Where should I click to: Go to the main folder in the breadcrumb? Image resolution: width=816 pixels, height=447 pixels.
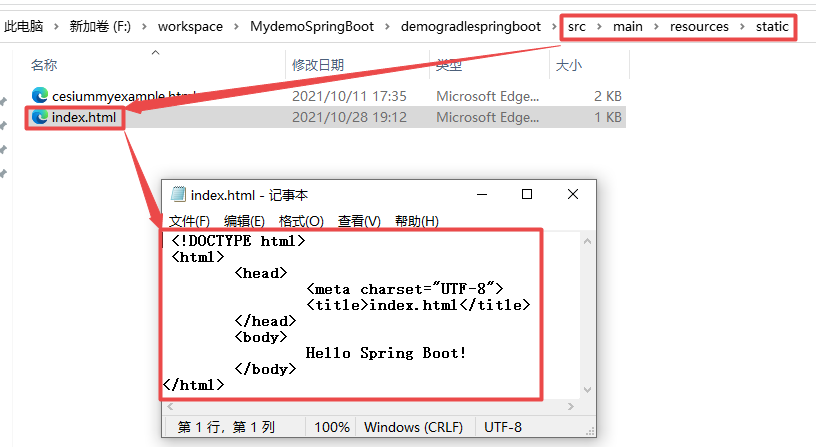pyautogui.click(x=628, y=27)
